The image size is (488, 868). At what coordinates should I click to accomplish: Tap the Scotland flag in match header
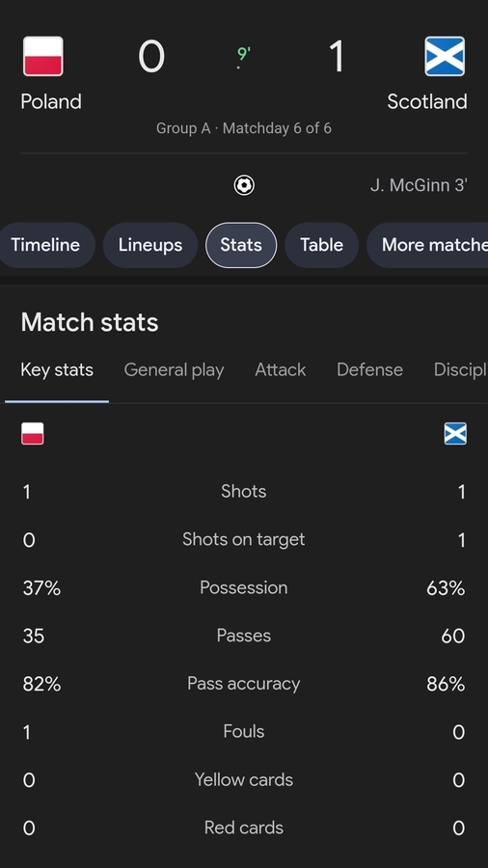point(445,56)
